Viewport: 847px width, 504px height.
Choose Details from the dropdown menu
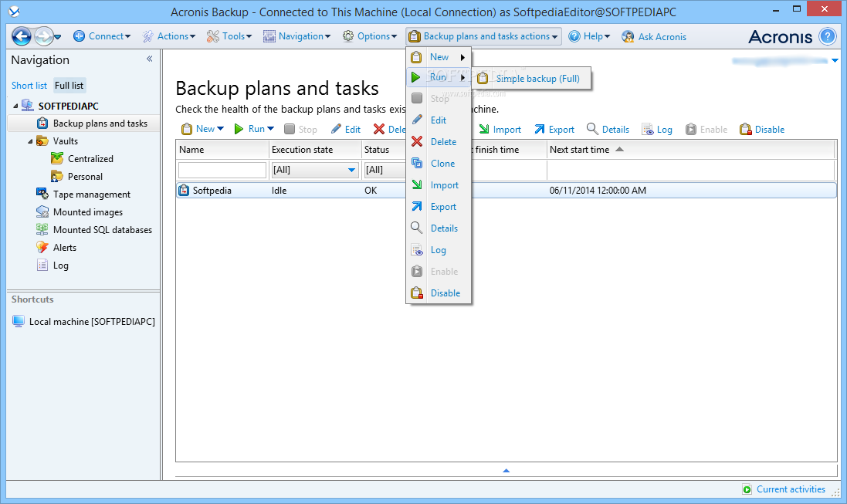(439, 228)
